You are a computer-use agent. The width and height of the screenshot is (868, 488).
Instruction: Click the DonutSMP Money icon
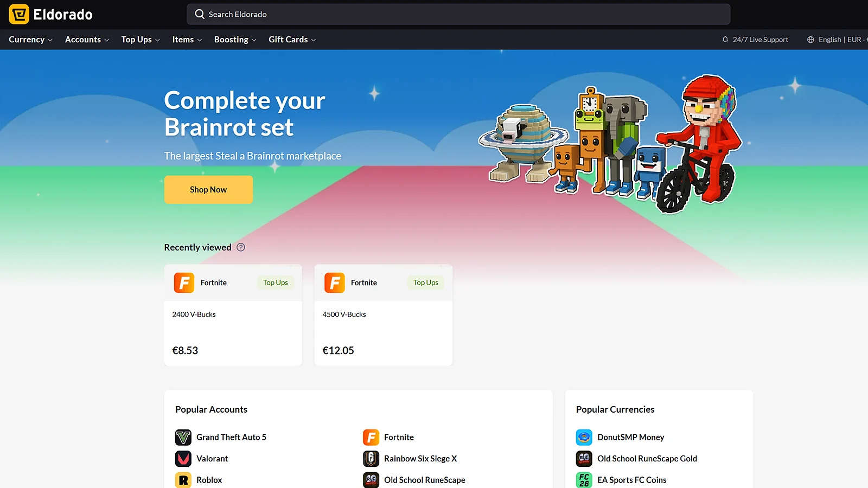tap(584, 437)
